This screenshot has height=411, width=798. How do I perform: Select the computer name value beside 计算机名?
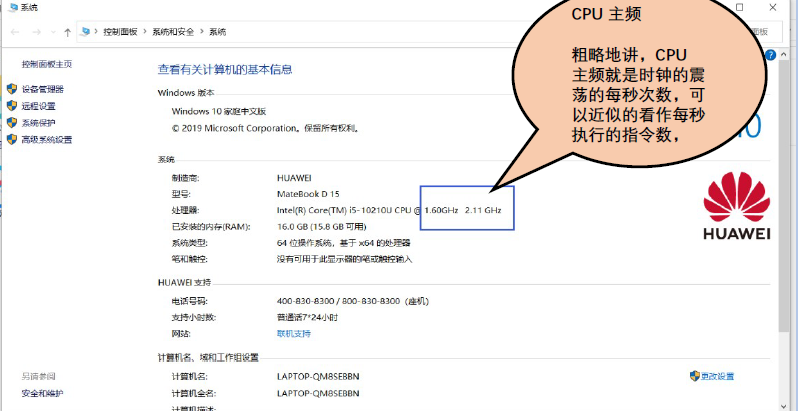click(318, 377)
